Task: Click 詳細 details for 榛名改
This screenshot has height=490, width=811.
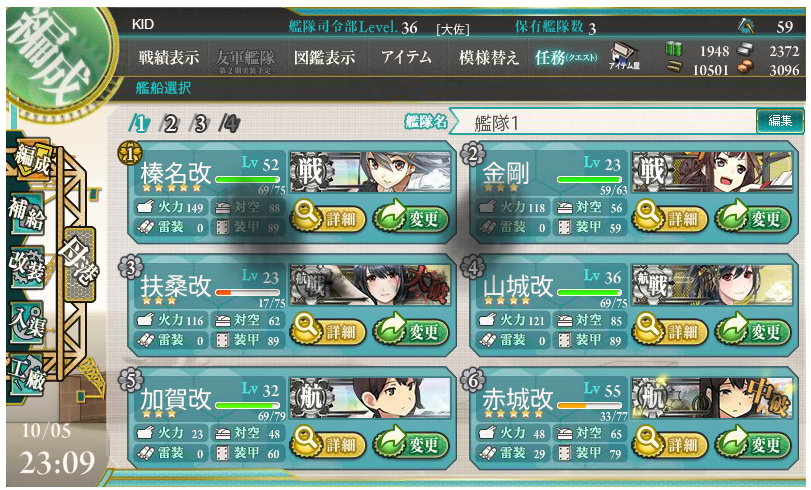Action: 328,217
